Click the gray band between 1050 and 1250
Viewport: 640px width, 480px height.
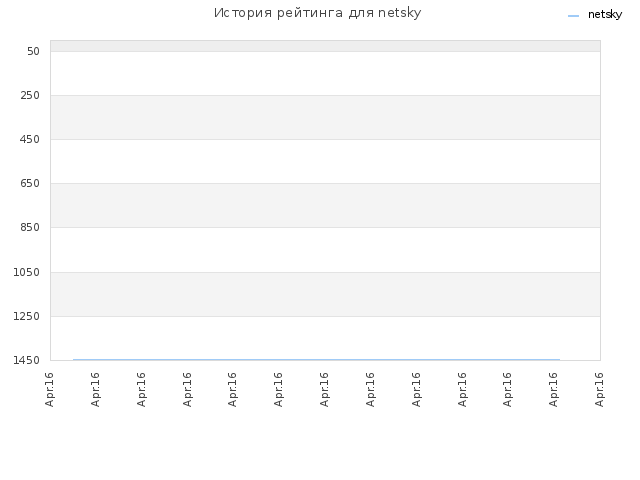click(x=325, y=294)
